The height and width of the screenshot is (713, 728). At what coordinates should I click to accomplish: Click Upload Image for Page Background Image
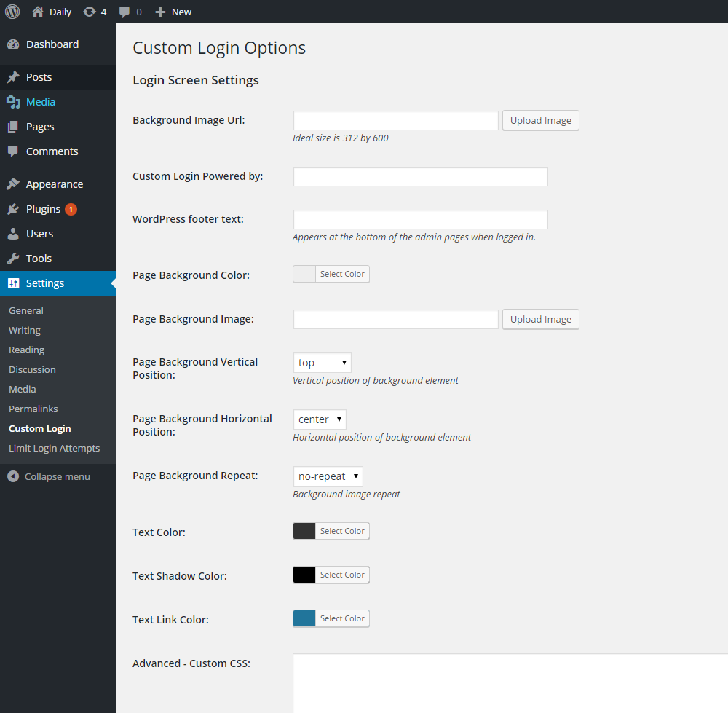(x=540, y=319)
